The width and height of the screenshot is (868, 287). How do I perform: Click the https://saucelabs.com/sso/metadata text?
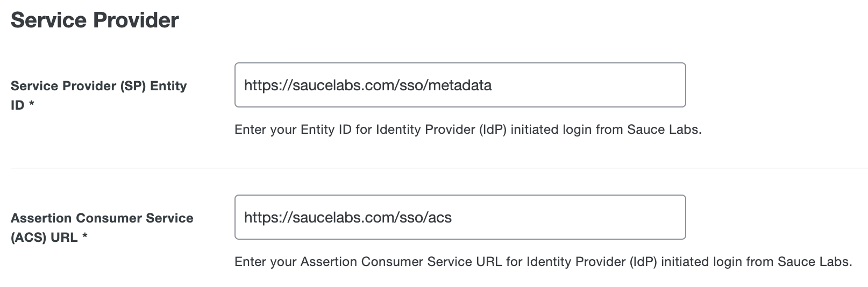pos(367,85)
